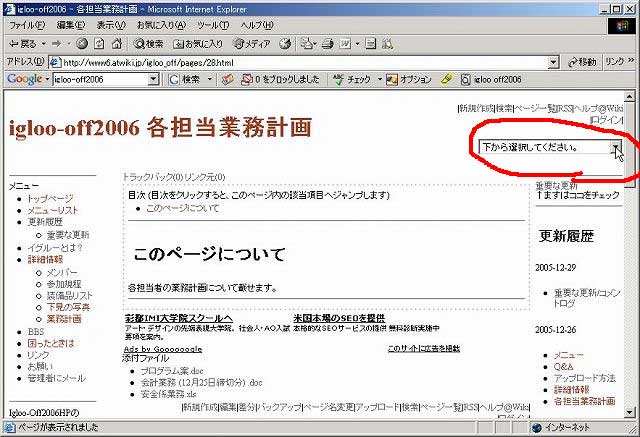Open the 表示(V) menu
Image resolution: width=640 pixels, height=437 pixels.
111,25
